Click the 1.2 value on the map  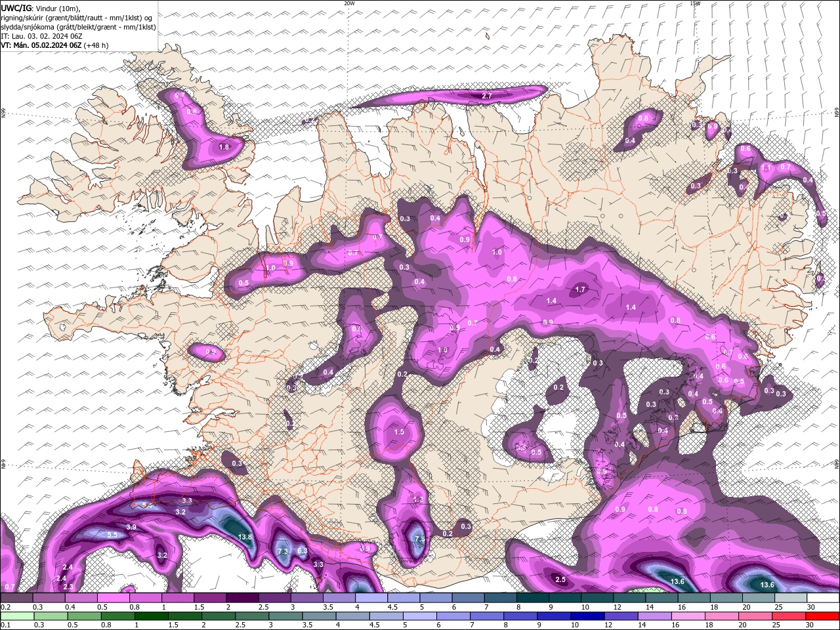[418, 499]
